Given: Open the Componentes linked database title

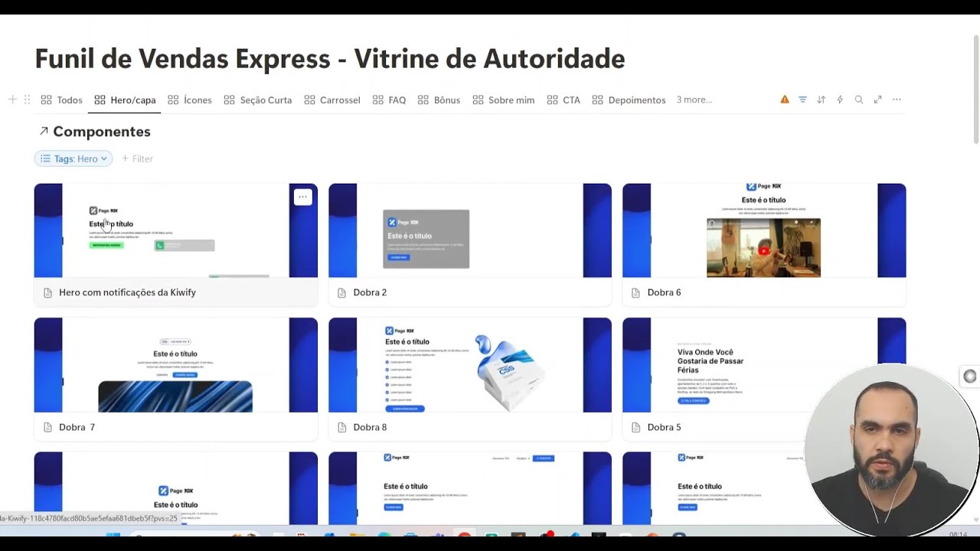Looking at the screenshot, I should [102, 132].
